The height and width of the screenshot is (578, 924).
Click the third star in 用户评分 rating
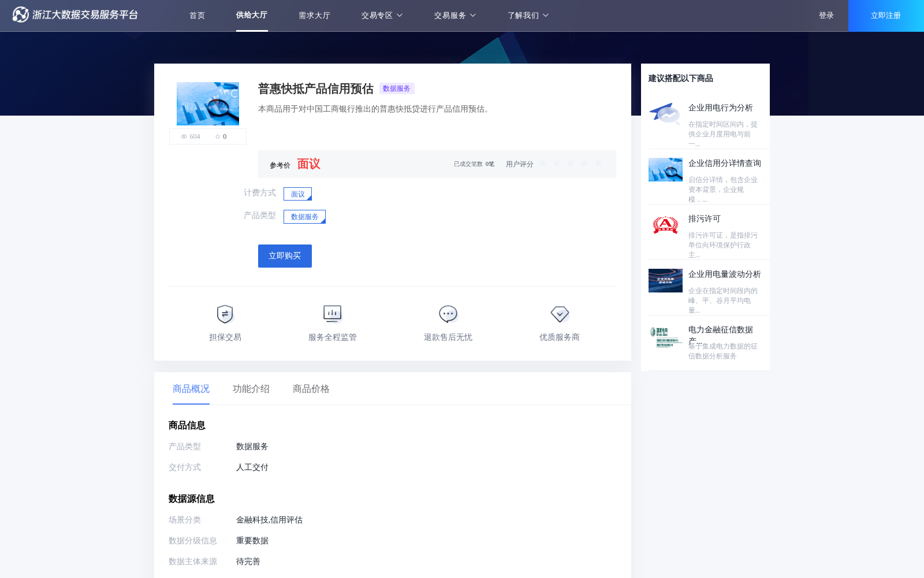click(571, 164)
